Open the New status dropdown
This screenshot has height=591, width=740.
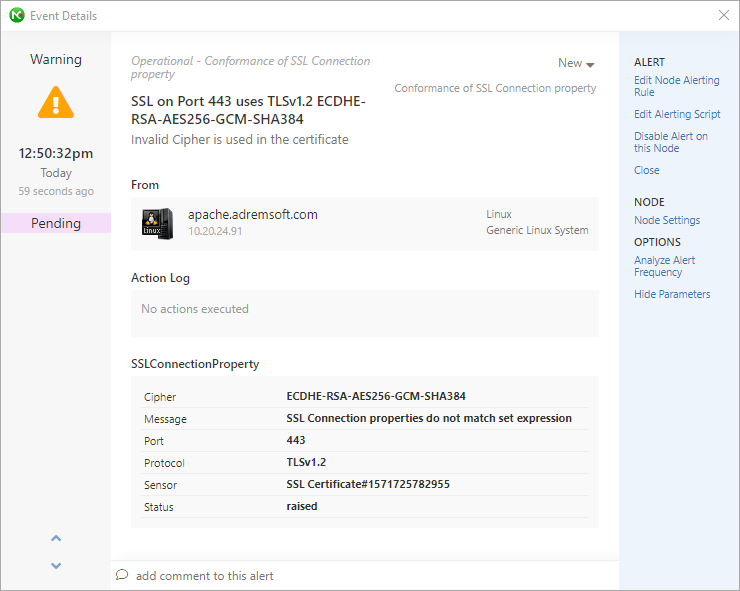pyautogui.click(x=576, y=63)
